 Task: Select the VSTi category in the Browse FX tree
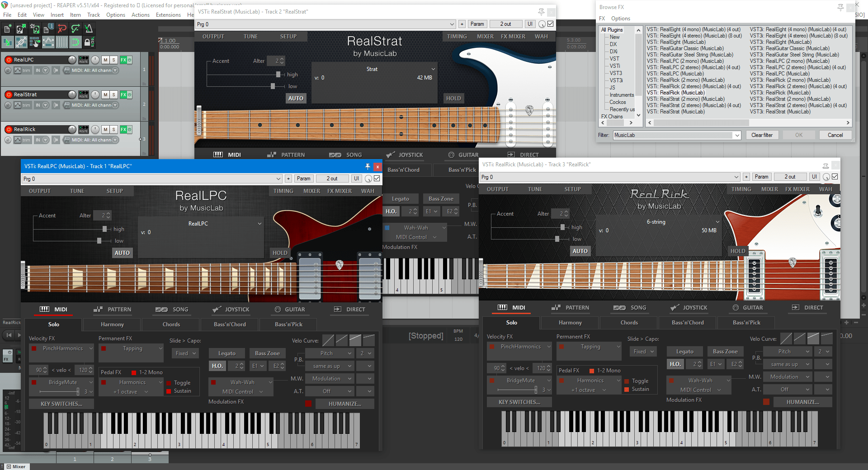coord(615,66)
